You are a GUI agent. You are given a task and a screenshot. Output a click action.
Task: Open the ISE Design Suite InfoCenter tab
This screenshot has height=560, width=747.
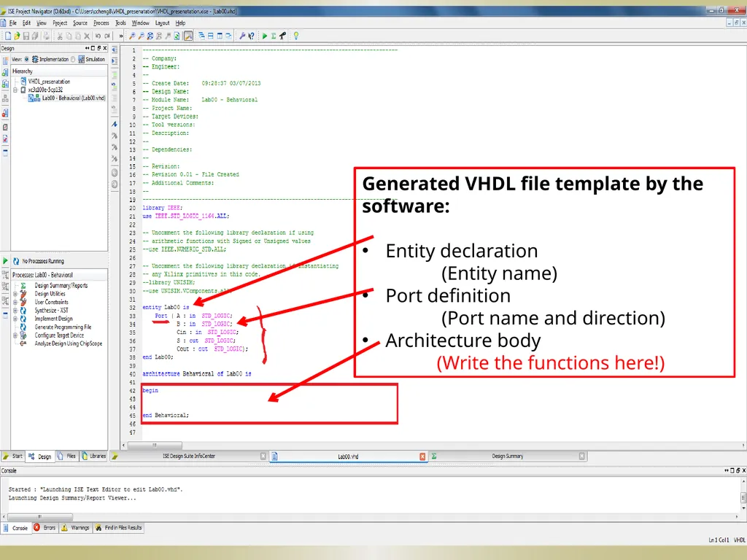[x=189, y=456]
